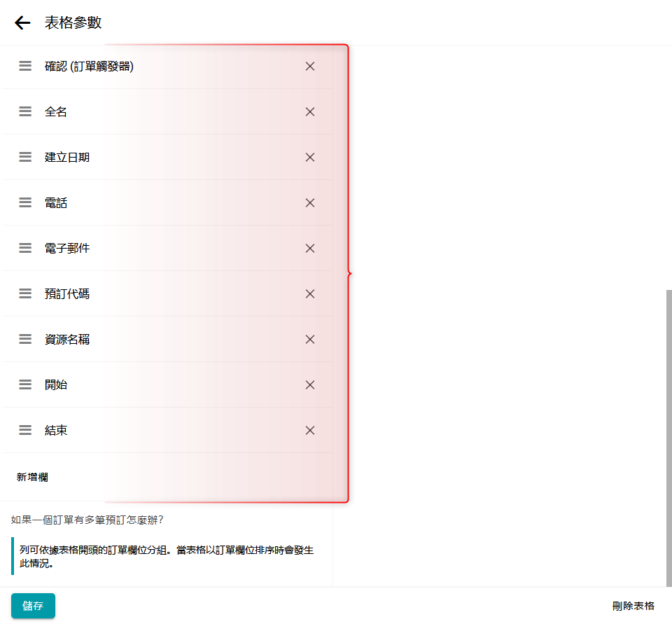The image size is (672, 624).
Task: Click the 刪除表格 delete table link
Action: pos(633,606)
